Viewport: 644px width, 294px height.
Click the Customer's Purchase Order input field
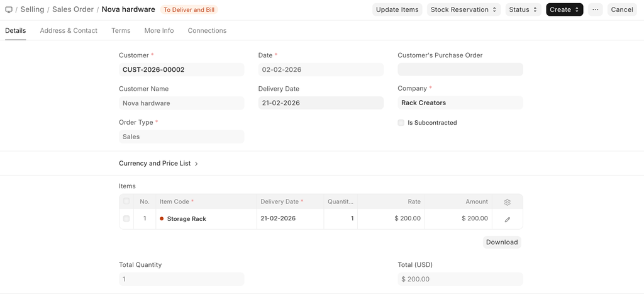coord(460,70)
